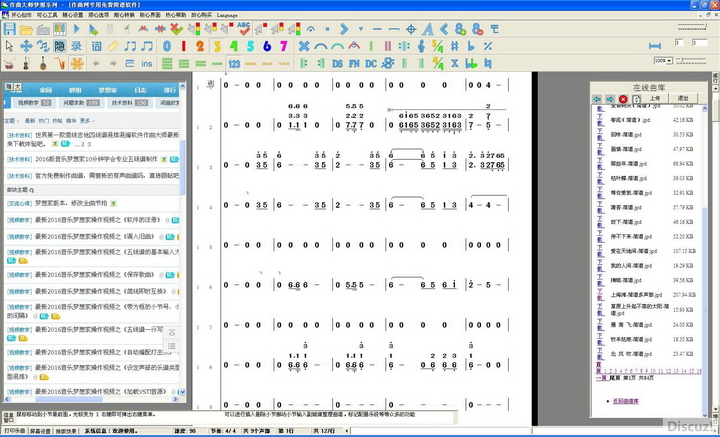The image size is (720, 437).
Task: Click the DS repeat sign icon
Action: pos(337,63)
